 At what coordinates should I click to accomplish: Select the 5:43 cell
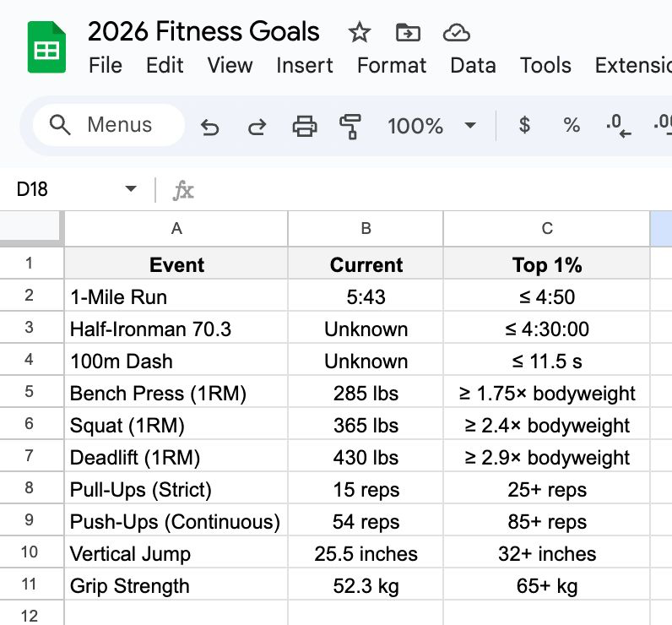click(366, 296)
